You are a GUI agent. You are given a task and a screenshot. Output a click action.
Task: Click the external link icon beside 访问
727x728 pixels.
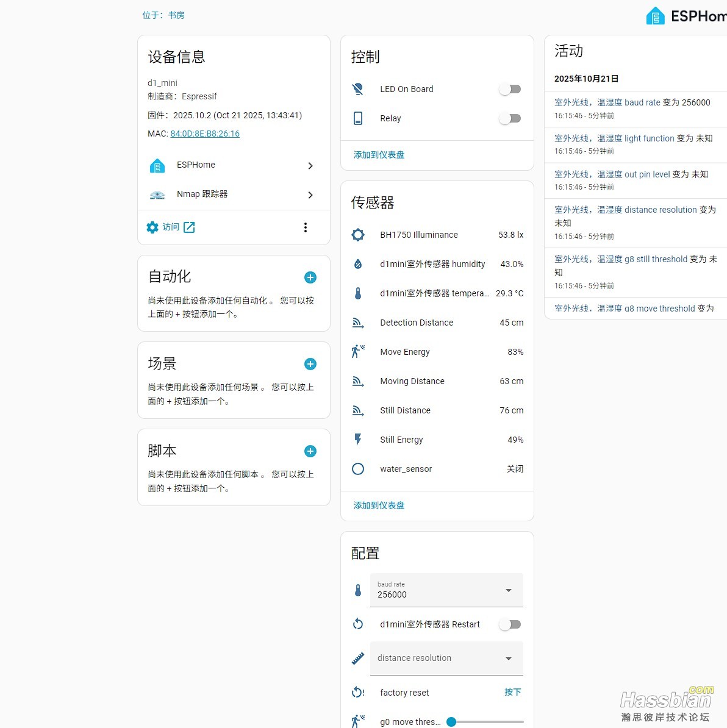click(190, 227)
